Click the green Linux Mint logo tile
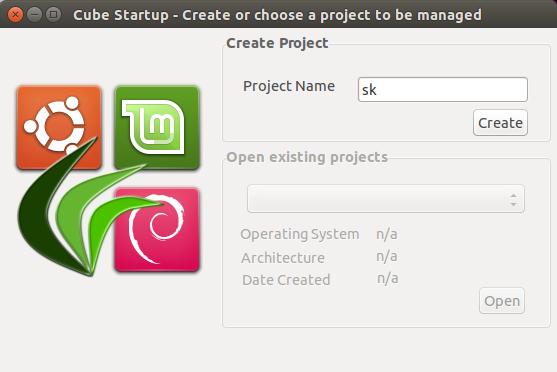Viewport: 557px width, 372px height. (157, 127)
